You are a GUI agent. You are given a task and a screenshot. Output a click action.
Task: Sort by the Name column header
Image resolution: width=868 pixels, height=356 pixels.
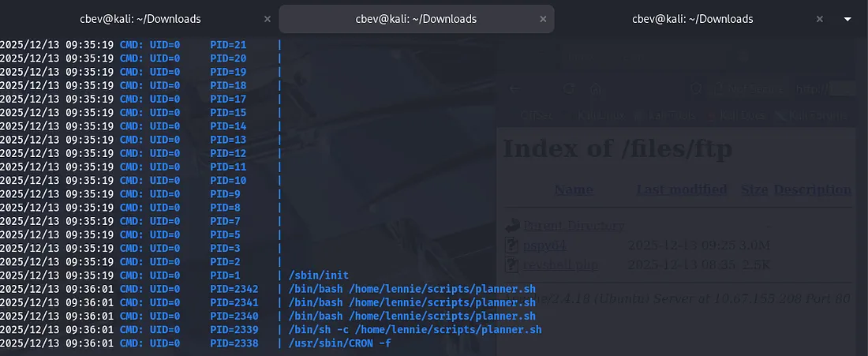coord(573,189)
